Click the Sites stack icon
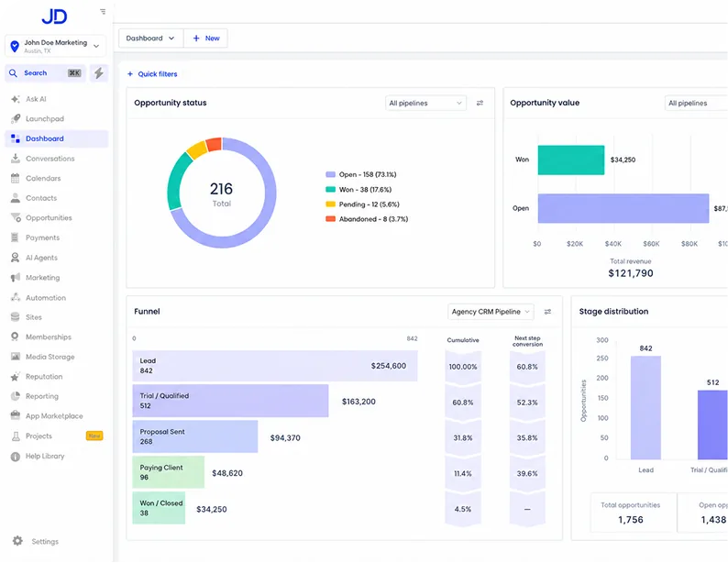 16,317
